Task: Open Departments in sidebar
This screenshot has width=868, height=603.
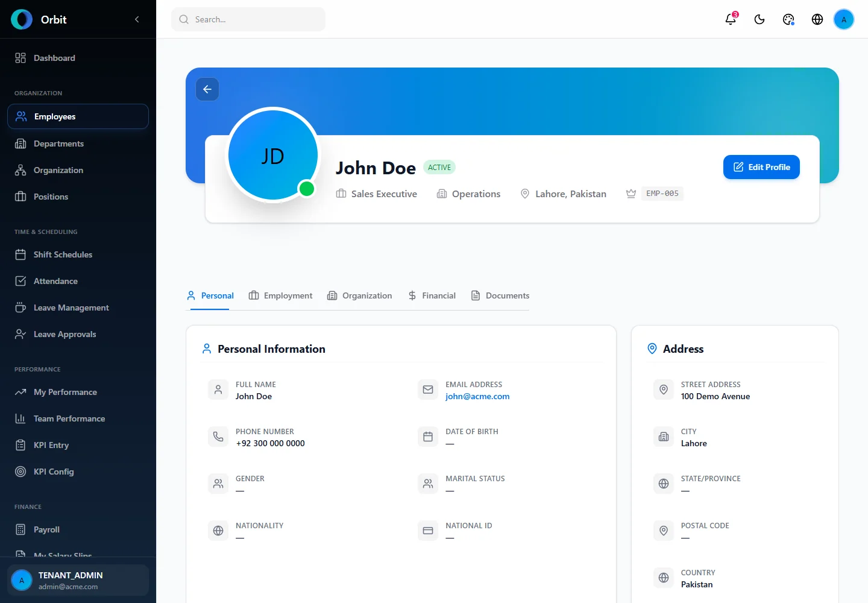Action: pyautogui.click(x=78, y=144)
